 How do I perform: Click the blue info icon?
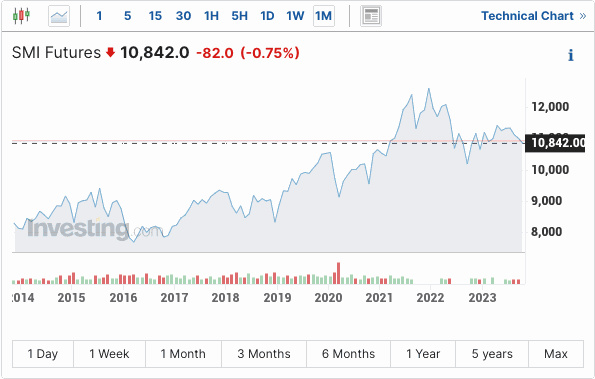coord(571,55)
